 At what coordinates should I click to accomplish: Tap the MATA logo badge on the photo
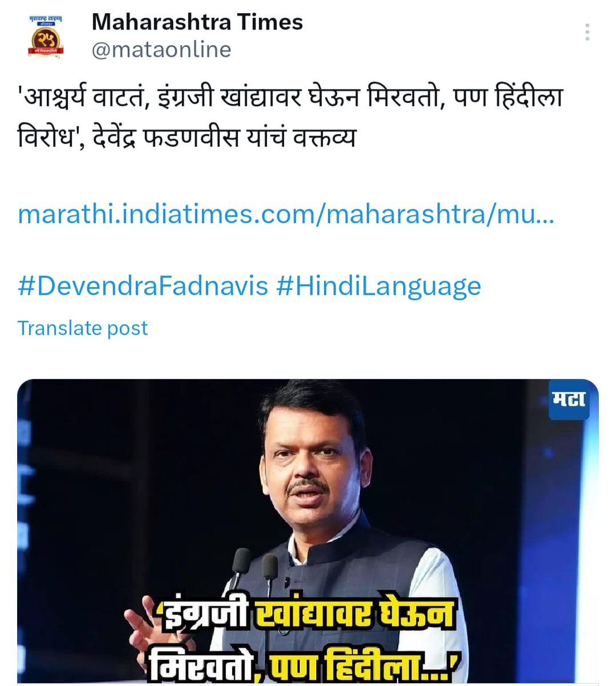[x=569, y=399]
